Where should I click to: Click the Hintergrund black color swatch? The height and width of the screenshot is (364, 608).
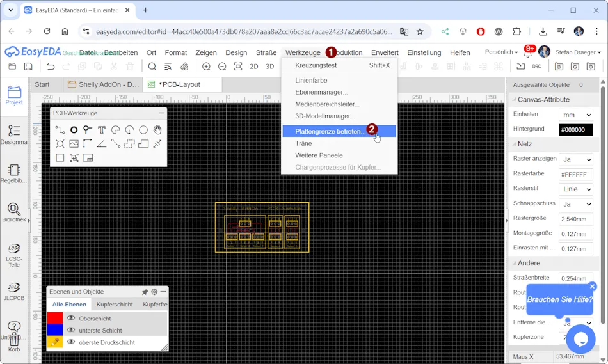point(575,129)
